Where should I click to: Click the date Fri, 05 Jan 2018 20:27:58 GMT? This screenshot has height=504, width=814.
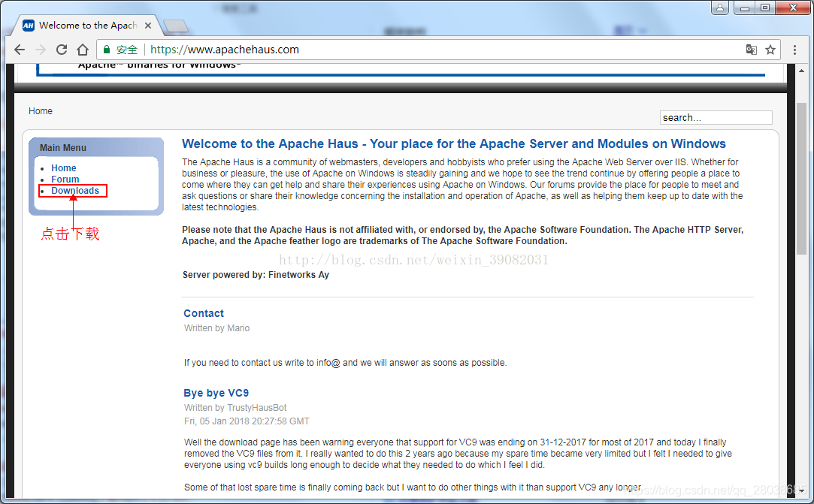click(247, 421)
